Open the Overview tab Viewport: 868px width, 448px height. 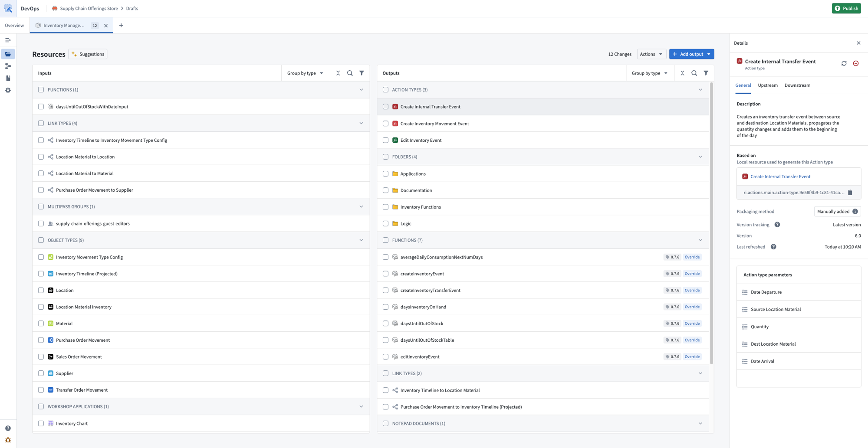[14, 26]
